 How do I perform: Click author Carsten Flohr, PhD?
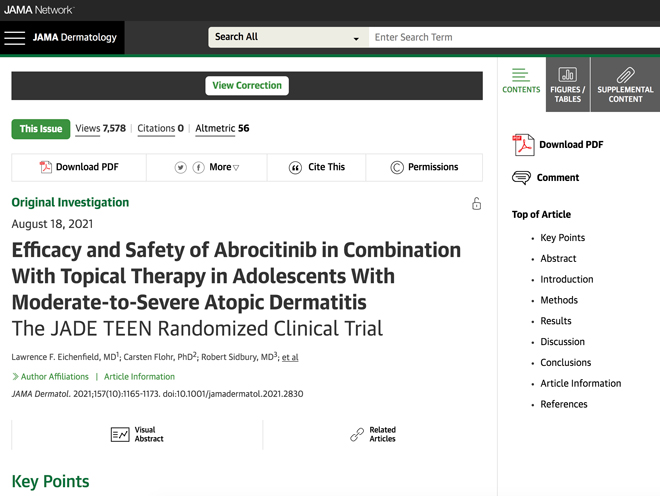158,357
